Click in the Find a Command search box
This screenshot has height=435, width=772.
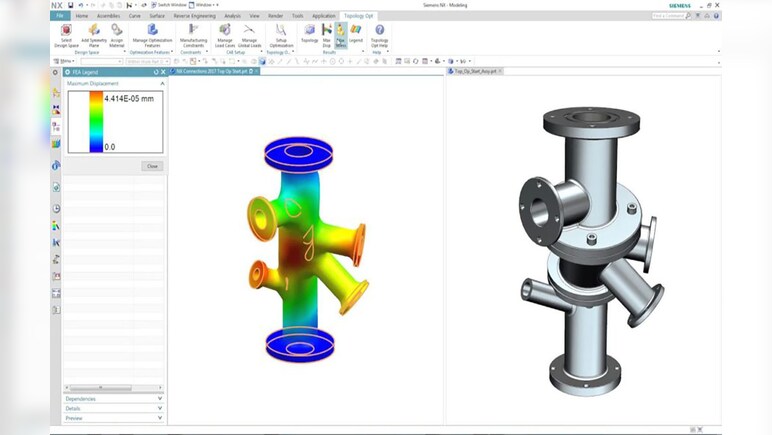(x=668, y=16)
